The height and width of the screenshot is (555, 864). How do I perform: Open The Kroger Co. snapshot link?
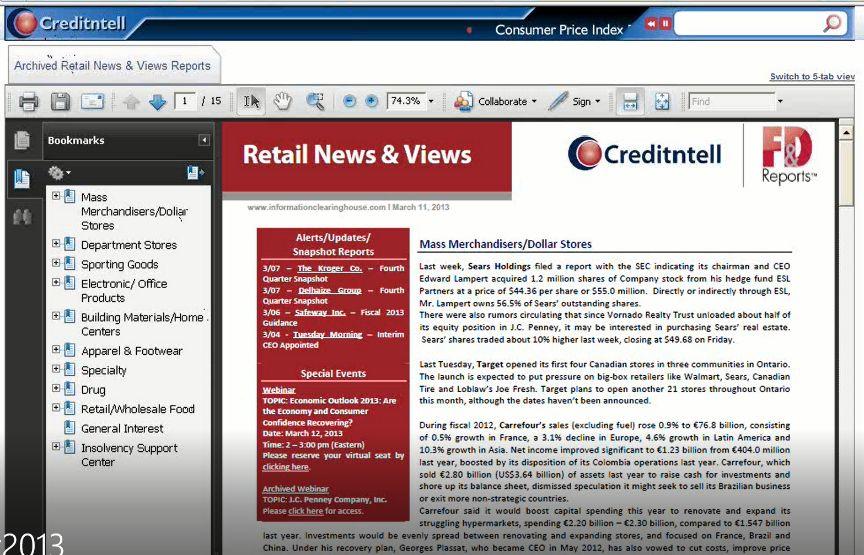pos(330,268)
